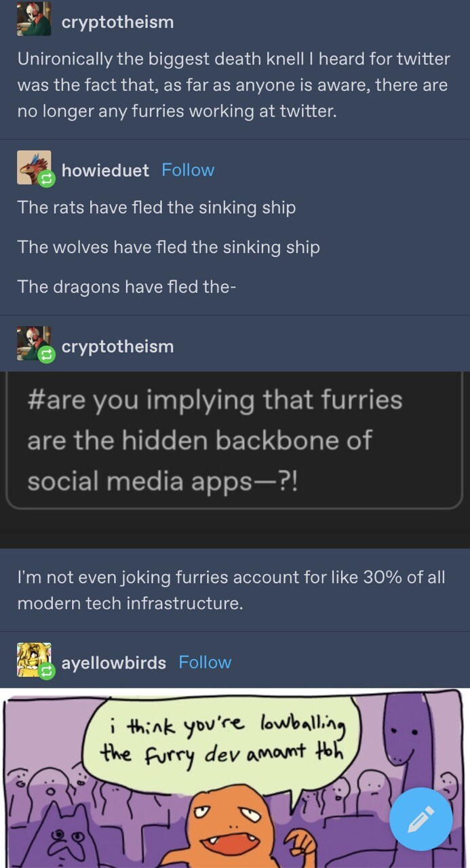Open original poster cryptotheism's avatar without reblog badge
This screenshot has width=470, height=868.
click(x=34, y=18)
